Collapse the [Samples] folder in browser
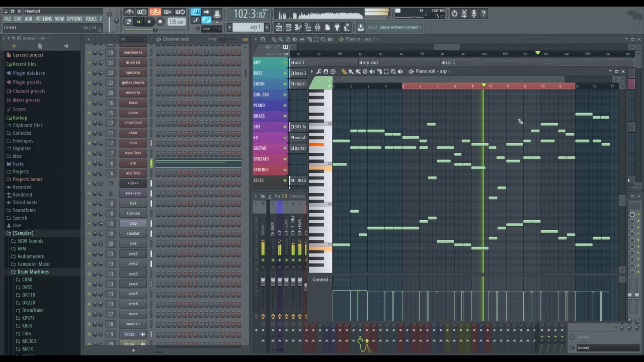The height and width of the screenshot is (362, 644). (x=23, y=233)
